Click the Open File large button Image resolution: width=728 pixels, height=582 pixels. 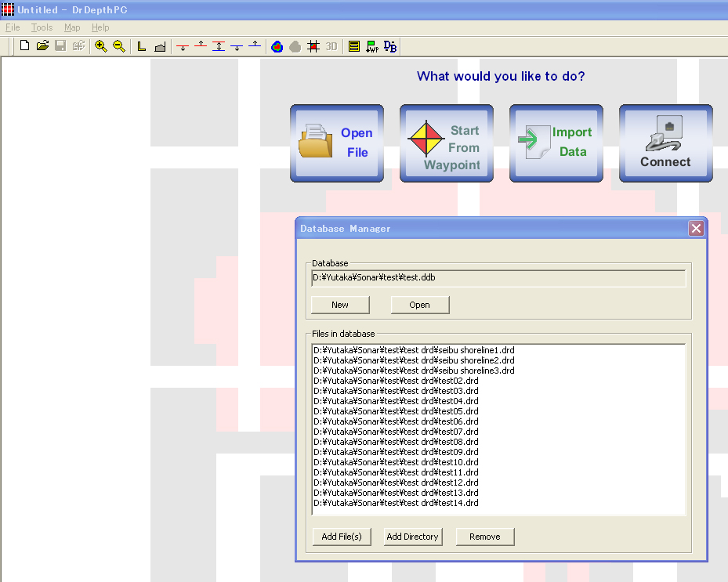(x=337, y=143)
